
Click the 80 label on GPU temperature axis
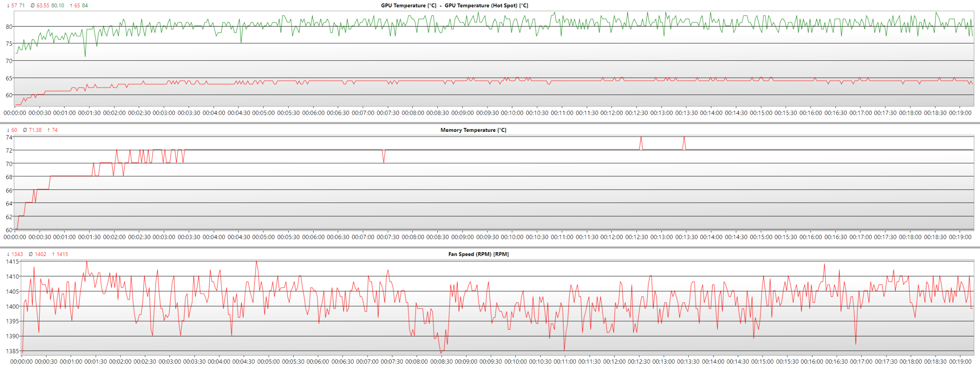click(x=9, y=27)
